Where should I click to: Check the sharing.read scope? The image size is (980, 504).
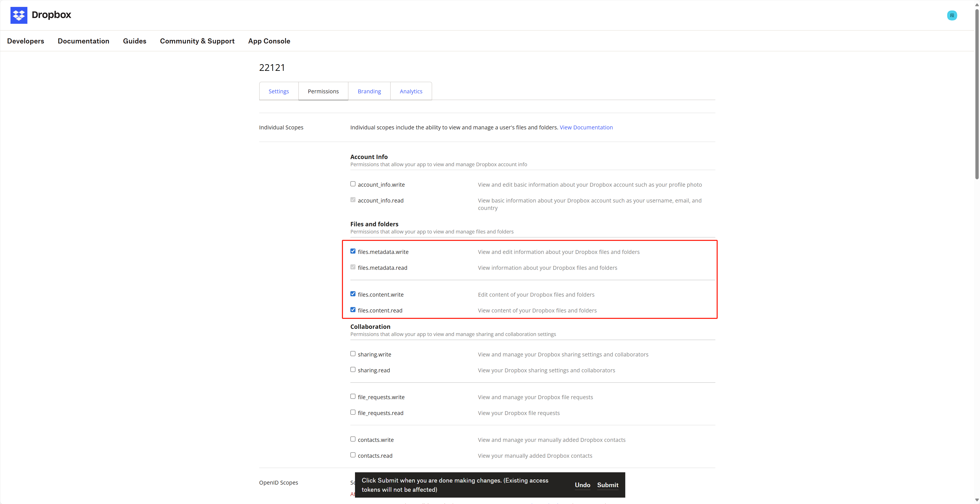point(353,370)
